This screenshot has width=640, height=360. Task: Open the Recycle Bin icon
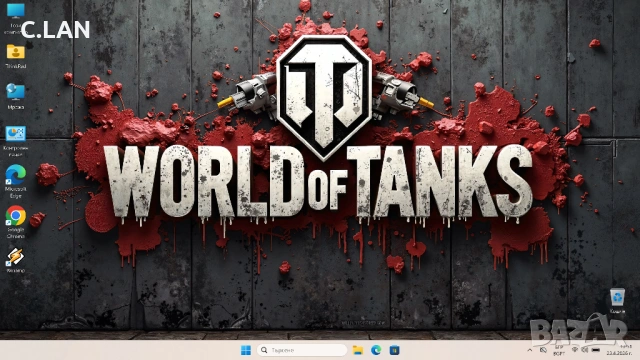(617, 300)
